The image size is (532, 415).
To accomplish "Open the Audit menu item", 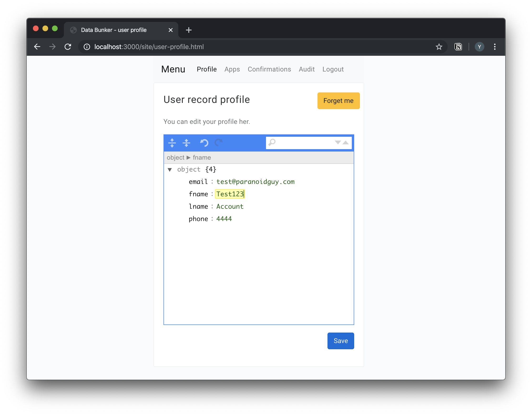I will point(307,69).
